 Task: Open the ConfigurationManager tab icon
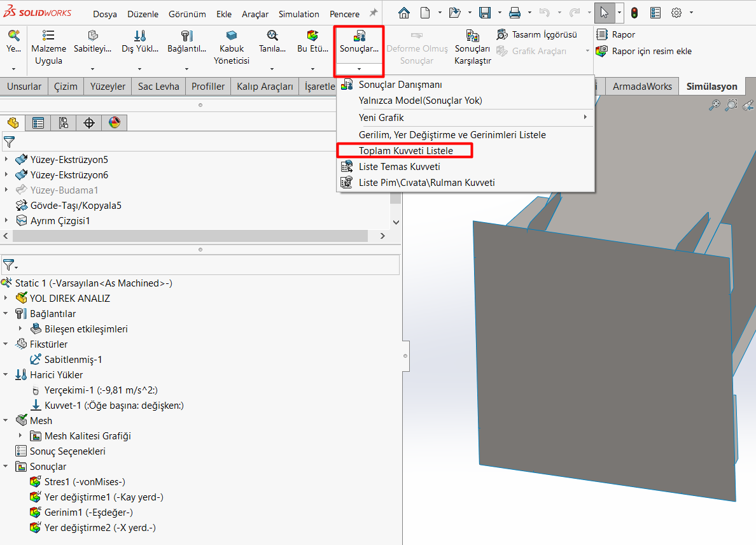tap(63, 122)
